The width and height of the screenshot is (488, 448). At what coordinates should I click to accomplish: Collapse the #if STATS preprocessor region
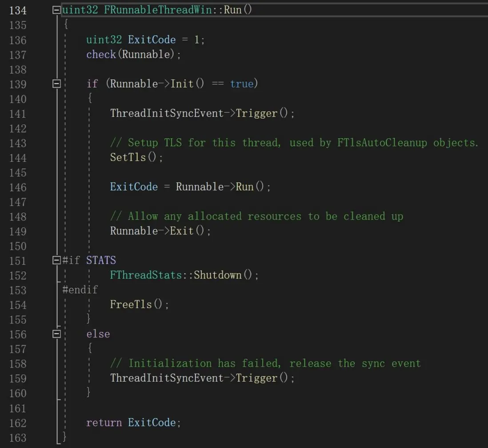click(56, 260)
